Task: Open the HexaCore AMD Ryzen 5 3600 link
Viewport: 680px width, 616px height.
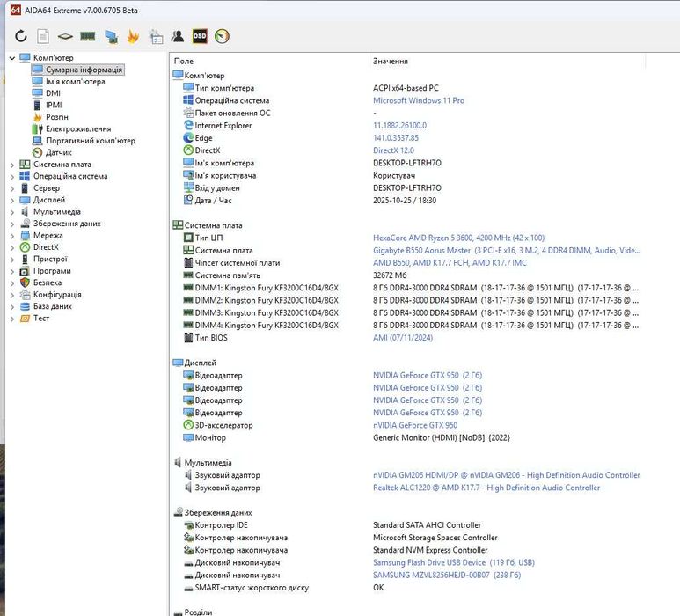Action: (x=458, y=238)
